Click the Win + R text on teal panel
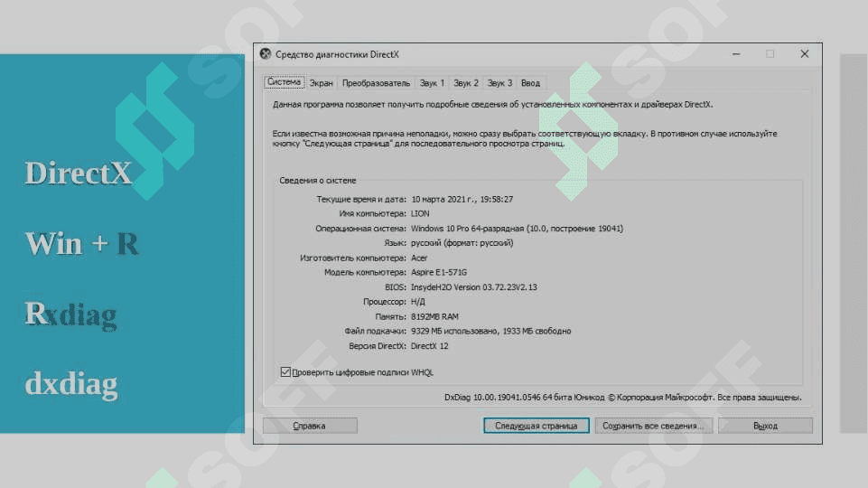 (81, 243)
